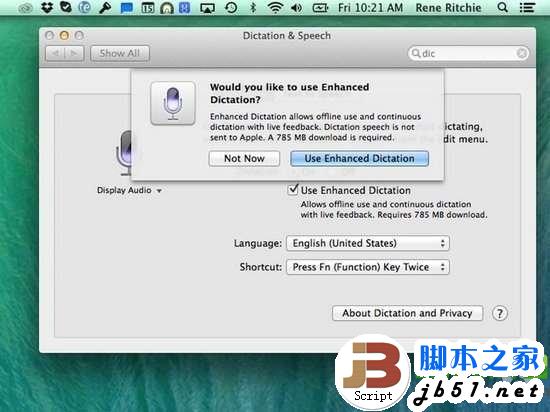Click the help question mark button

pyautogui.click(x=499, y=313)
